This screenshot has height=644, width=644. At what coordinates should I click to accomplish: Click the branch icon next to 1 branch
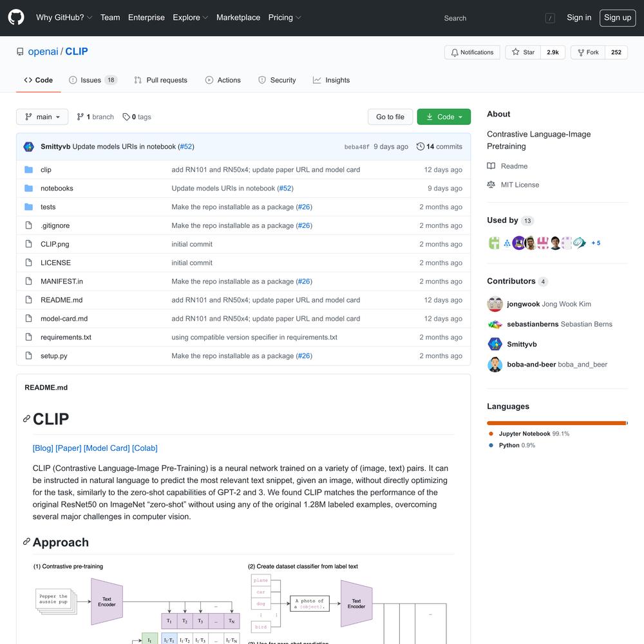click(x=80, y=117)
